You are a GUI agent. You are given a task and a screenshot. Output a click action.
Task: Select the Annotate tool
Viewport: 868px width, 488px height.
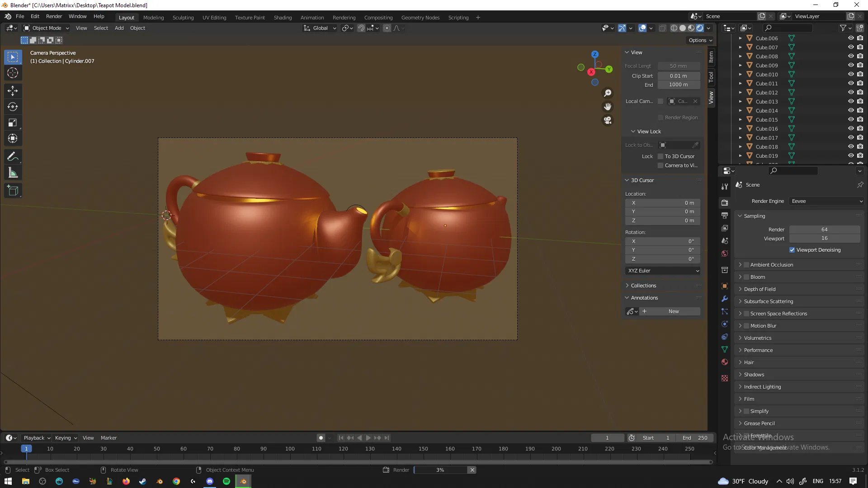[13, 156]
